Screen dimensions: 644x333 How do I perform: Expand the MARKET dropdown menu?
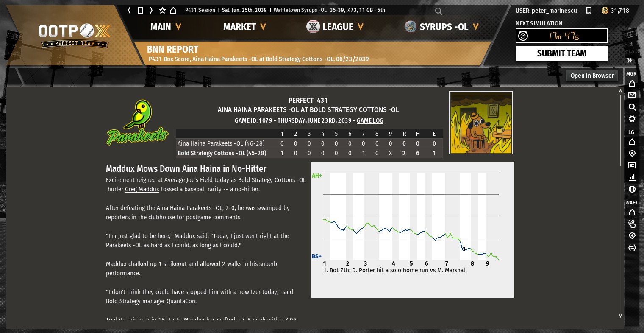point(244,27)
